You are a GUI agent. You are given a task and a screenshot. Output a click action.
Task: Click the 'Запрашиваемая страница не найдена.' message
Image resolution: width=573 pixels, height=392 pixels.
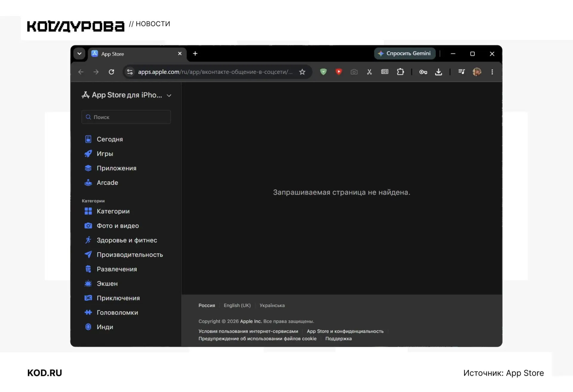pos(342,193)
